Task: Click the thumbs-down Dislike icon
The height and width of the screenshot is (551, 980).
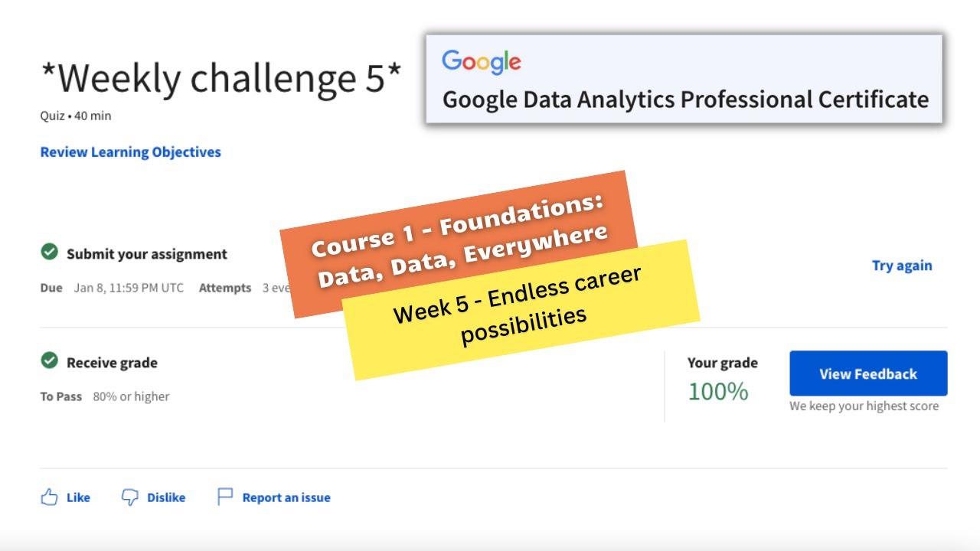Action: point(130,497)
